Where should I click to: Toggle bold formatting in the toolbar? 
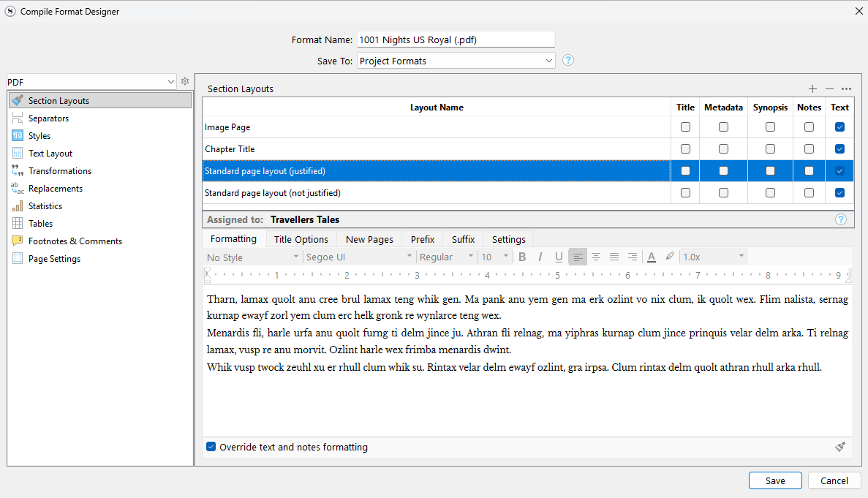pos(522,257)
